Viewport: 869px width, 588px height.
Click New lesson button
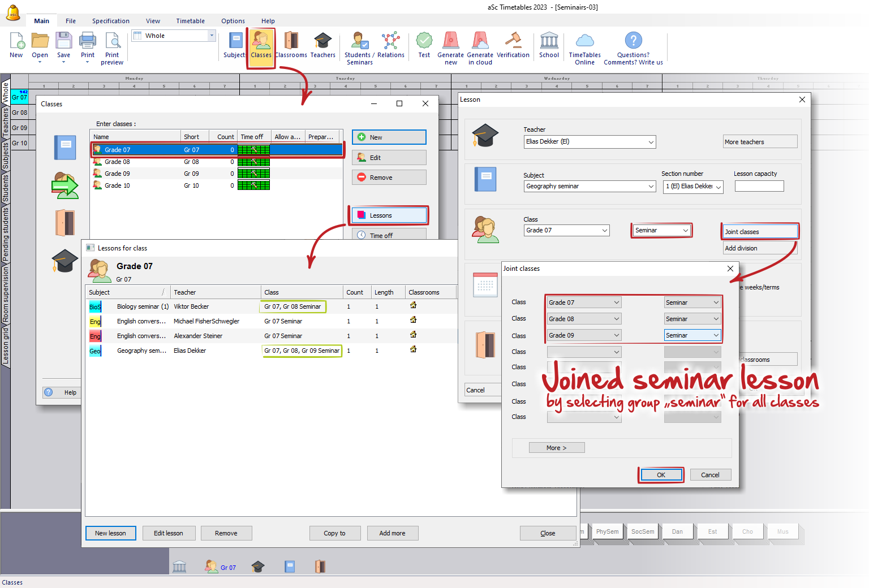point(110,533)
